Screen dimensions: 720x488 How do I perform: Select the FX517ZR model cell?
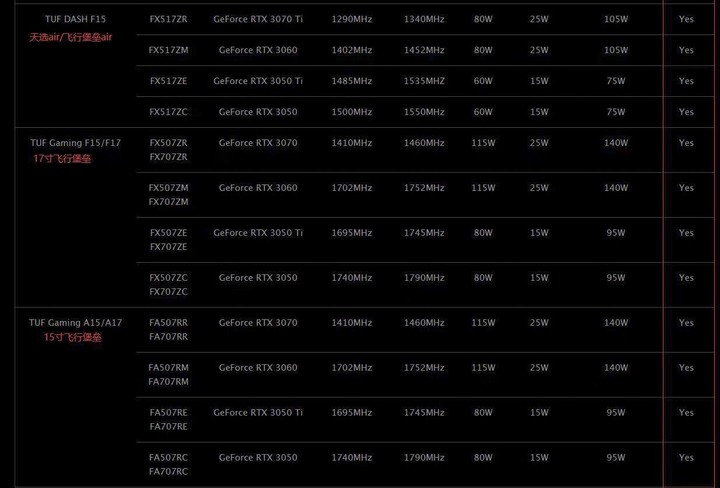click(169, 19)
